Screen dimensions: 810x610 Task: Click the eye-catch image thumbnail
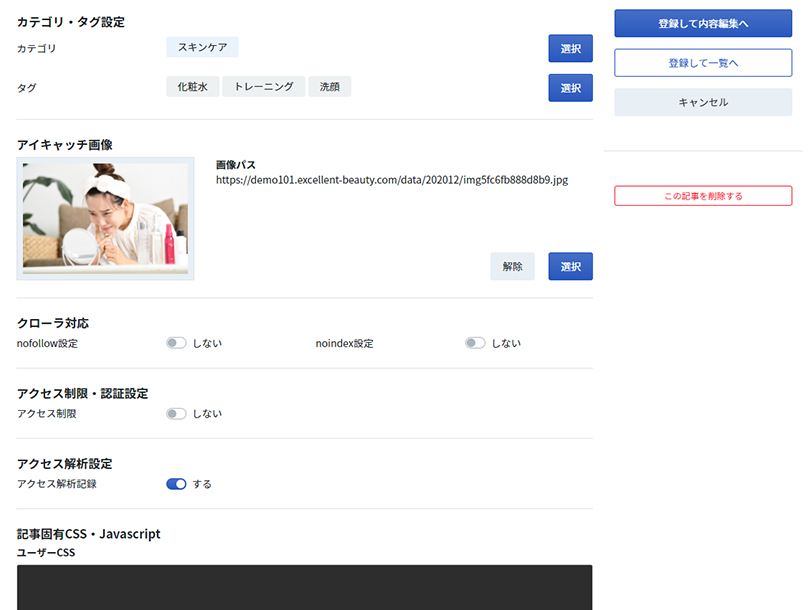pos(105,218)
